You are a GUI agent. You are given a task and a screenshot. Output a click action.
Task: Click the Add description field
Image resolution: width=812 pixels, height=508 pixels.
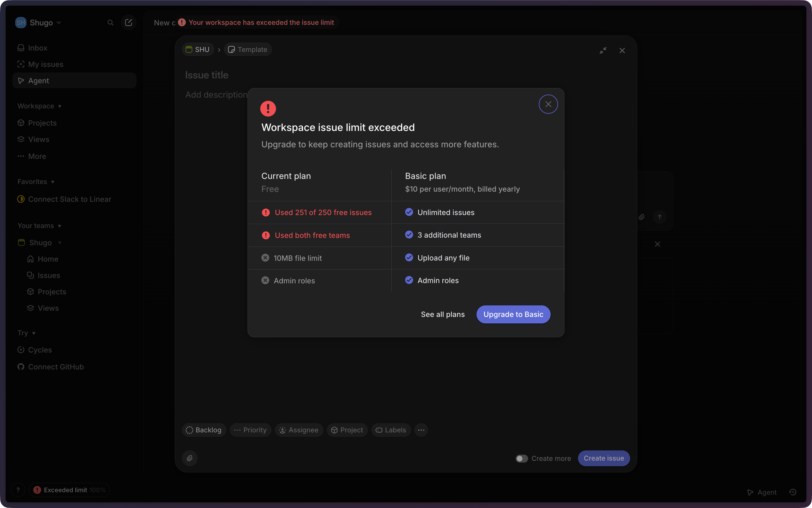[217, 95]
